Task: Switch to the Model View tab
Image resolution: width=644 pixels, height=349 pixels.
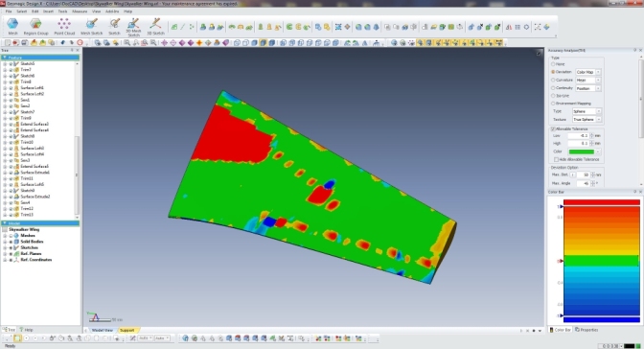Action: coord(102,330)
